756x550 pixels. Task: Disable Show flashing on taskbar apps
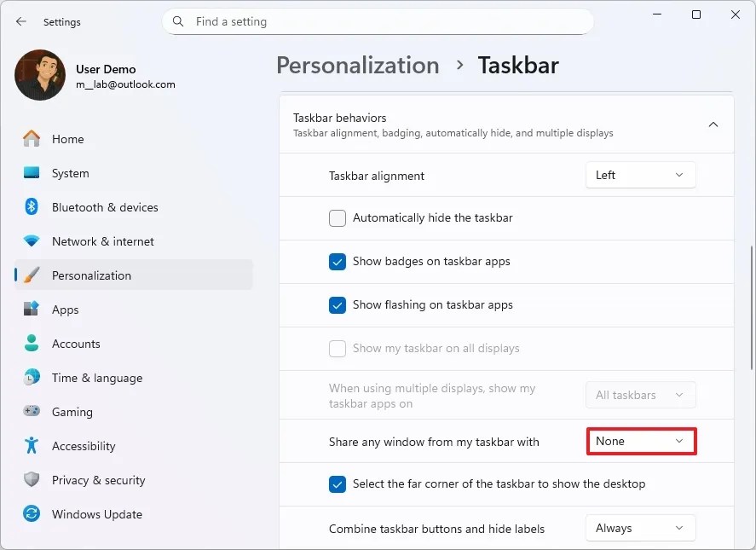(x=337, y=305)
